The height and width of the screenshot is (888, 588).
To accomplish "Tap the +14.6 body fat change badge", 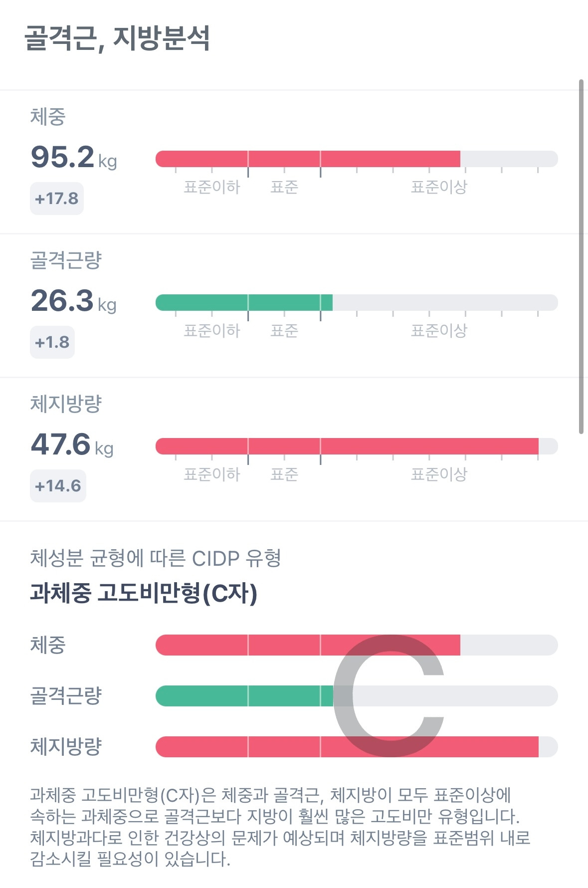I will pyautogui.click(x=58, y=486).
